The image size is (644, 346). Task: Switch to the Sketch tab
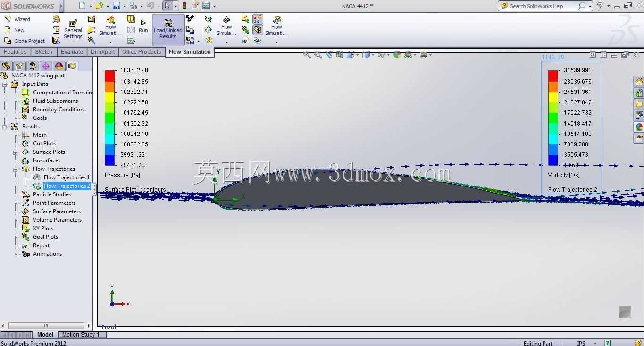pyautogui.click(x=43, y=52)
